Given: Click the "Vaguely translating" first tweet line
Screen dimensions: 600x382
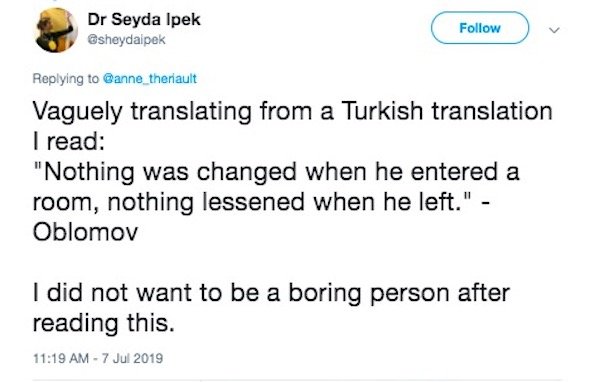Looking at the screenshot, I should [x=293, y=111].
